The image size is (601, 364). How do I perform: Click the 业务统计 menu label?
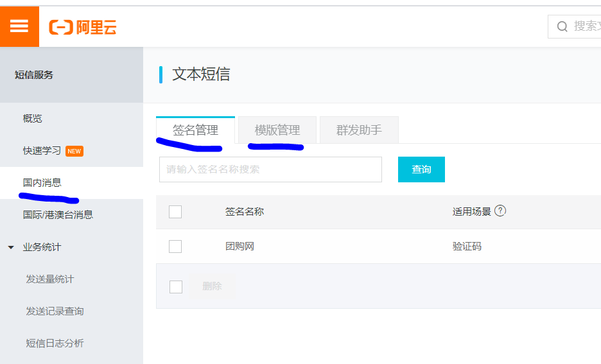click(x=42, y=247)
